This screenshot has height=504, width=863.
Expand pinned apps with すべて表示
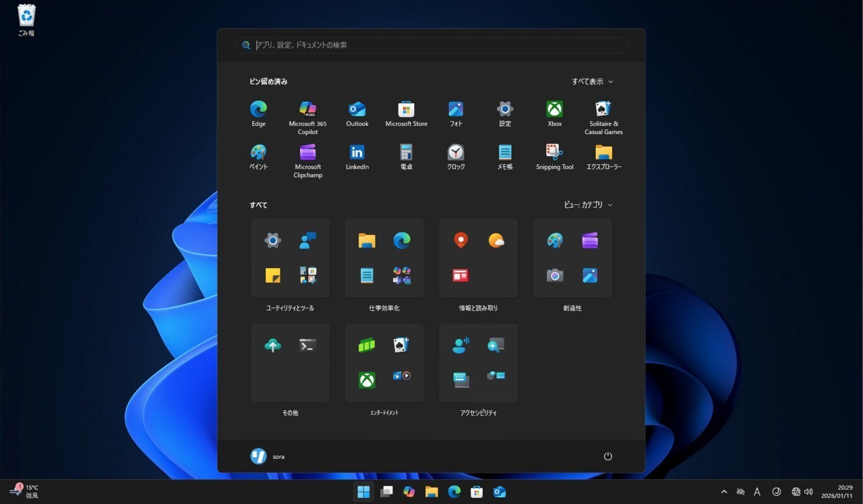592,82
